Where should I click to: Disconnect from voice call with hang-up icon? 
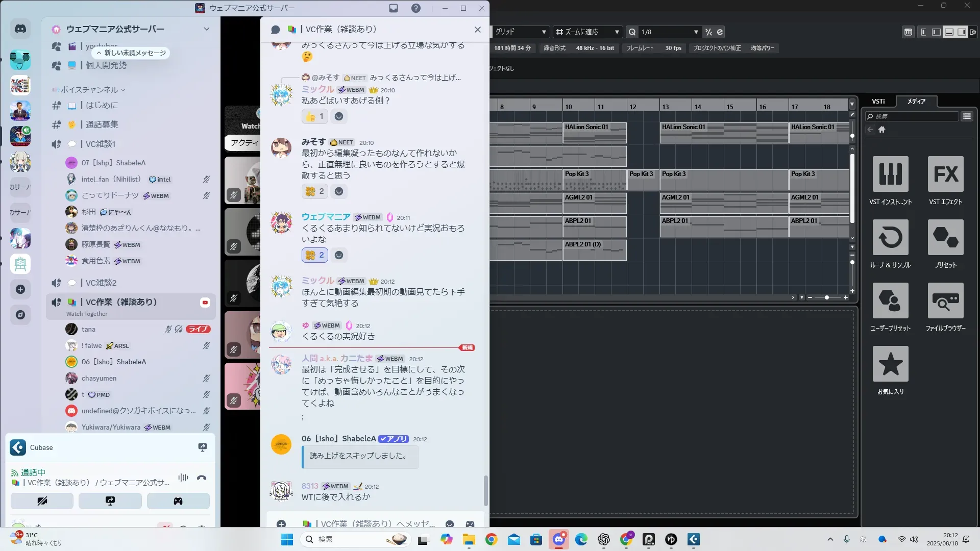coord(202,478)
